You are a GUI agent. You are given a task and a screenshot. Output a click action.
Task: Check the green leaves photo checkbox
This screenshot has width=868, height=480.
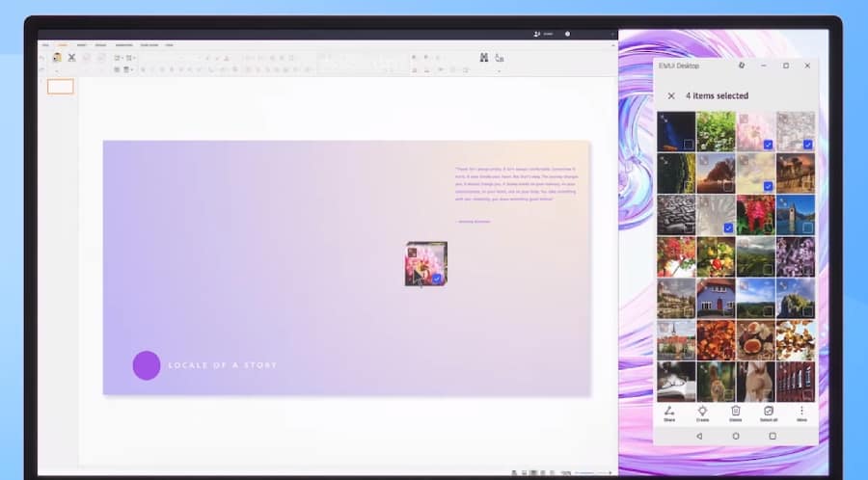[x=728, y=145]
